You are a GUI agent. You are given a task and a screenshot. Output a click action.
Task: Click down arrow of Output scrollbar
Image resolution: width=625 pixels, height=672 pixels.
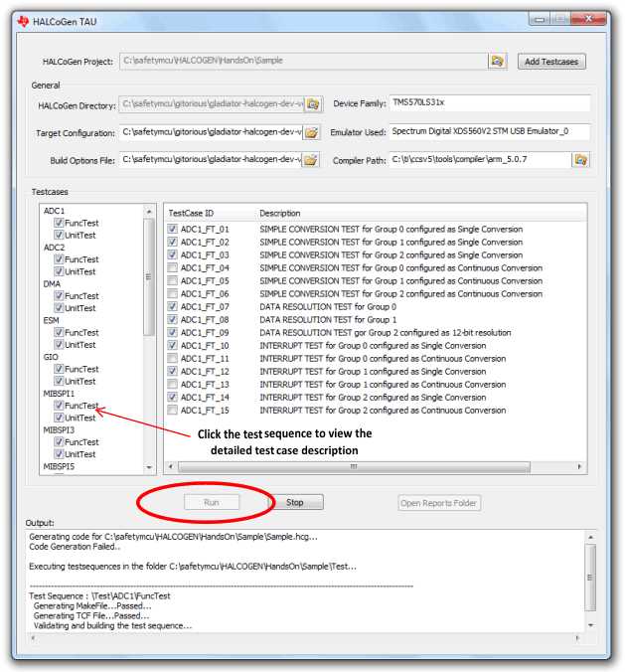(x=590, y=625)
